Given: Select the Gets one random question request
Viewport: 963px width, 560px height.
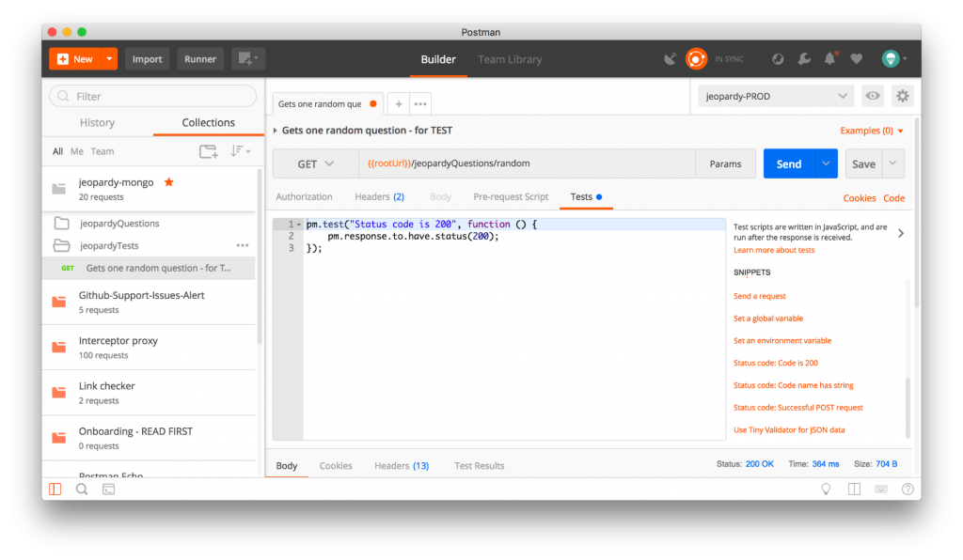Looking at the screenshot, I should (150, 268).
